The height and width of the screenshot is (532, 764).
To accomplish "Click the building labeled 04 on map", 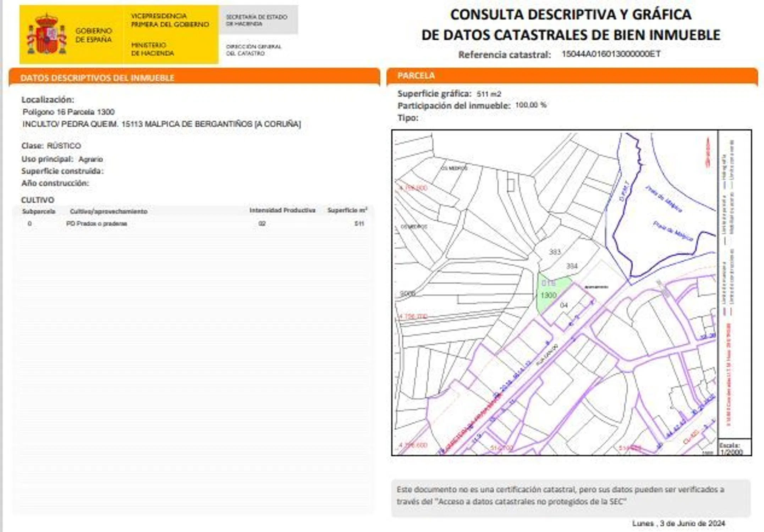I will pos(564,305).
